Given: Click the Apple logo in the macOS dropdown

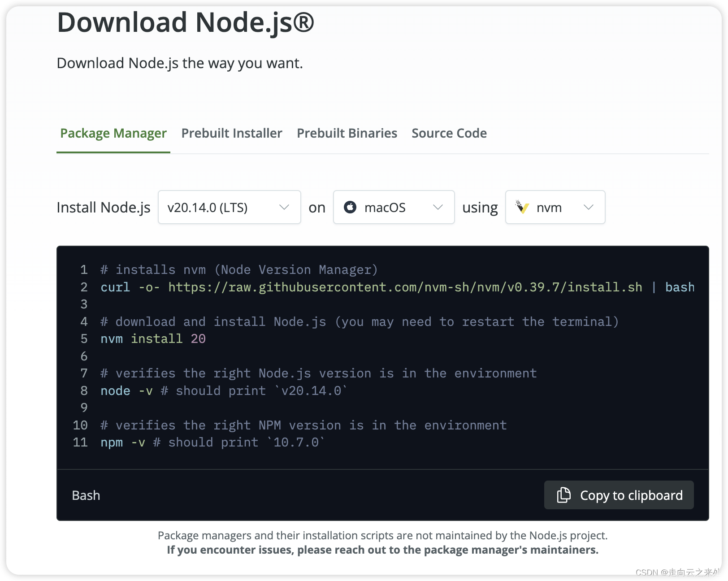Looking at the screenshot, I should (x=351, y=207).
